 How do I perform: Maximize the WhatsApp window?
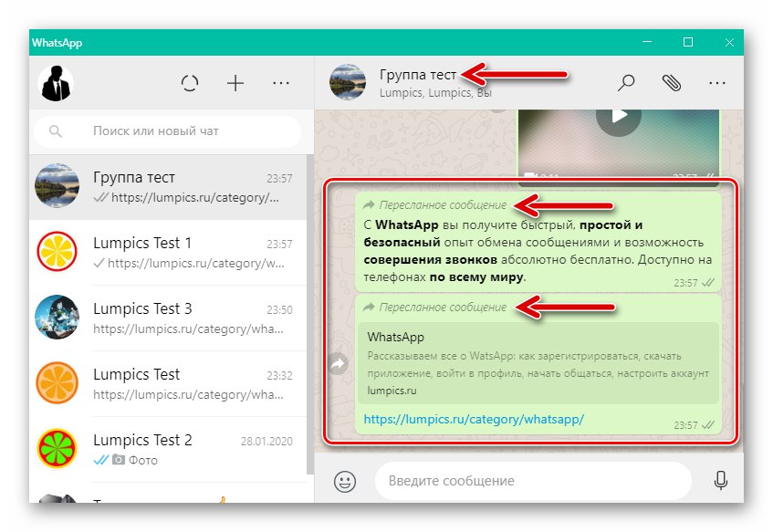688,42
